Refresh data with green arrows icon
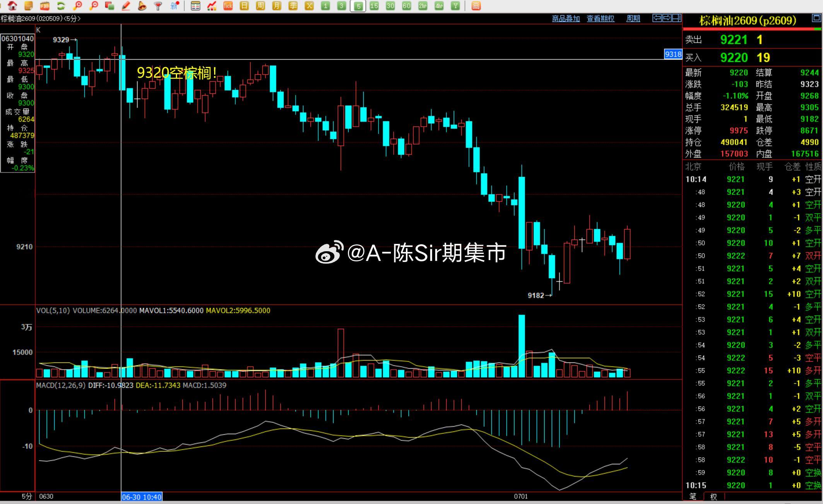 tap(61, 6)
